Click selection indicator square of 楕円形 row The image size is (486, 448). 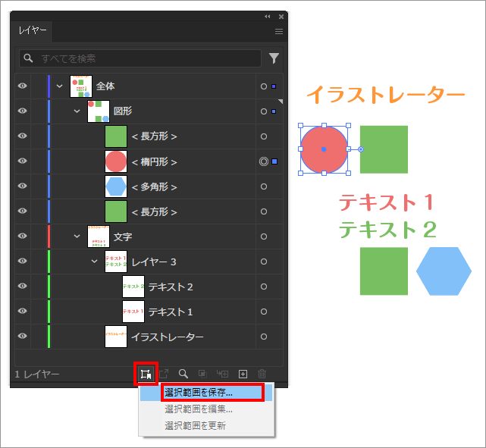click(x=274, y=161)
